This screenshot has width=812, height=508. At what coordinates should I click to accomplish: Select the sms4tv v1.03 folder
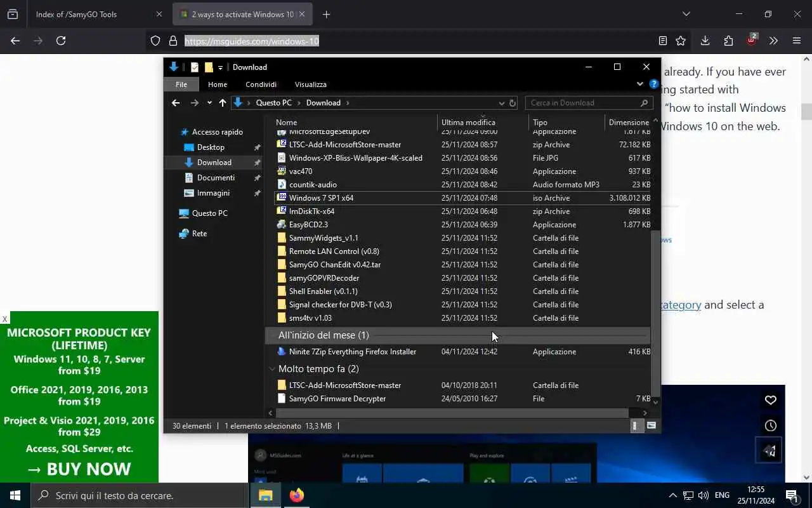(463, 318)
